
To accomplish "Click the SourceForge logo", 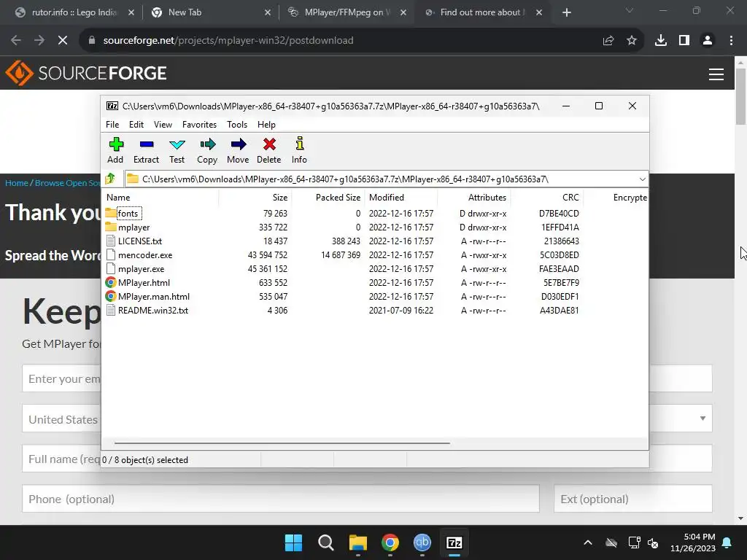I will tap(86, 73).
